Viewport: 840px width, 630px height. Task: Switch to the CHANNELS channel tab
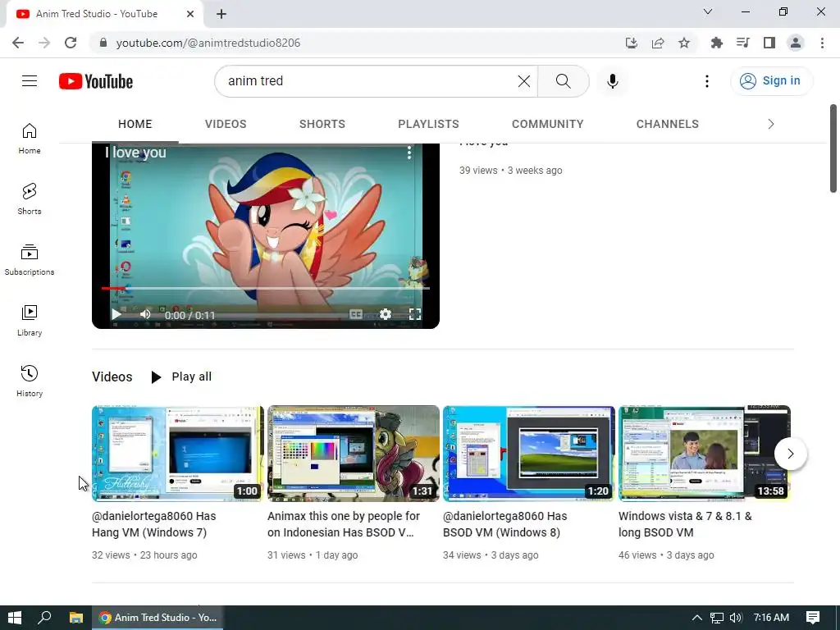(668, 124)
